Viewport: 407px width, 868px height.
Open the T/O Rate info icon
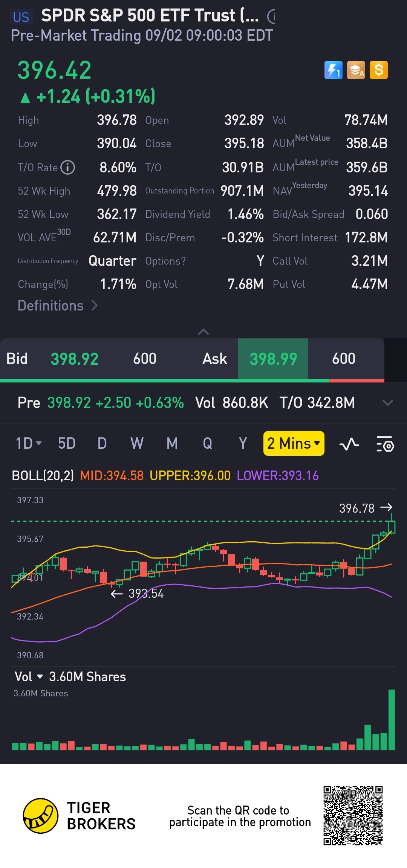[68, 168]
